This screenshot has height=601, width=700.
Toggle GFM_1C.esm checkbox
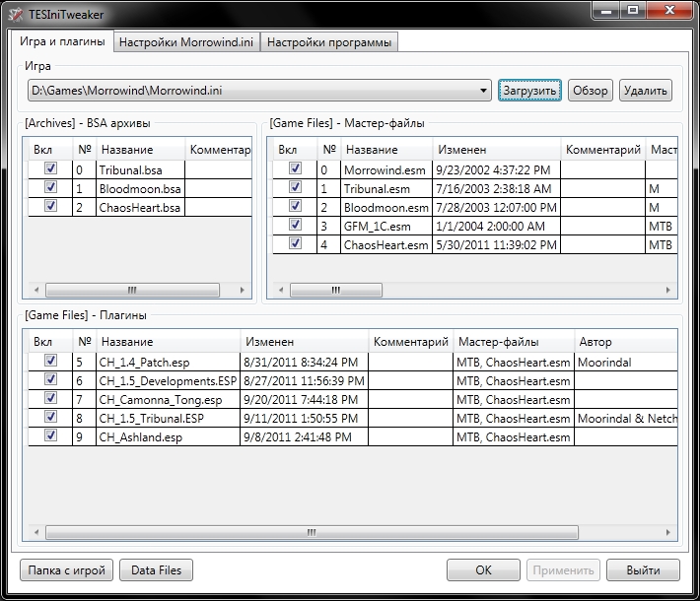coord(295,225)
